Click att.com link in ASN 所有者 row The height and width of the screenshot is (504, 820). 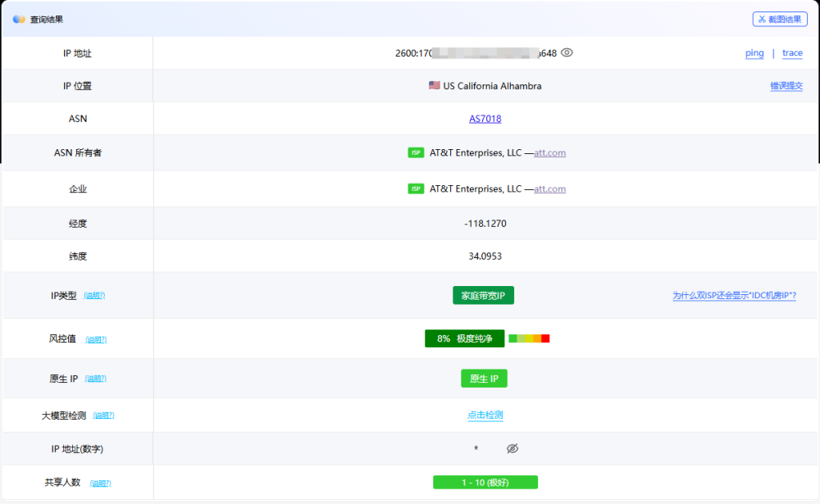[x=549, y=153]
